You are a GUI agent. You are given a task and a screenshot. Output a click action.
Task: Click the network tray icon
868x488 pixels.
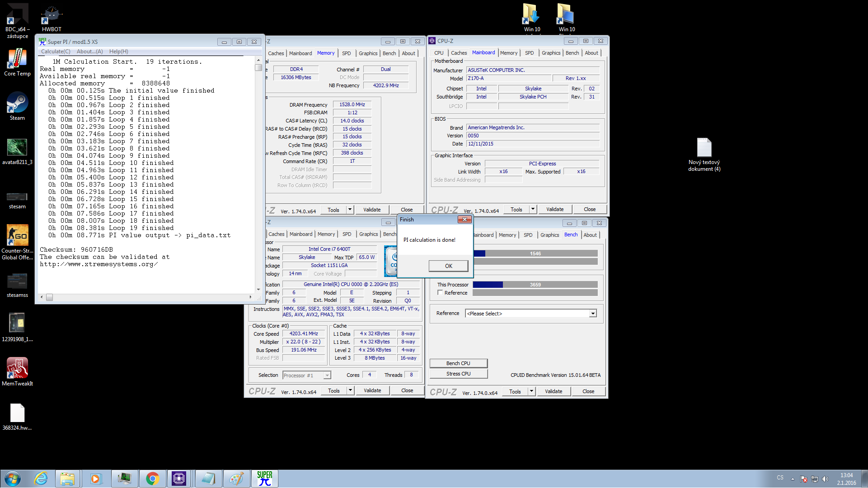coord(814,479)
